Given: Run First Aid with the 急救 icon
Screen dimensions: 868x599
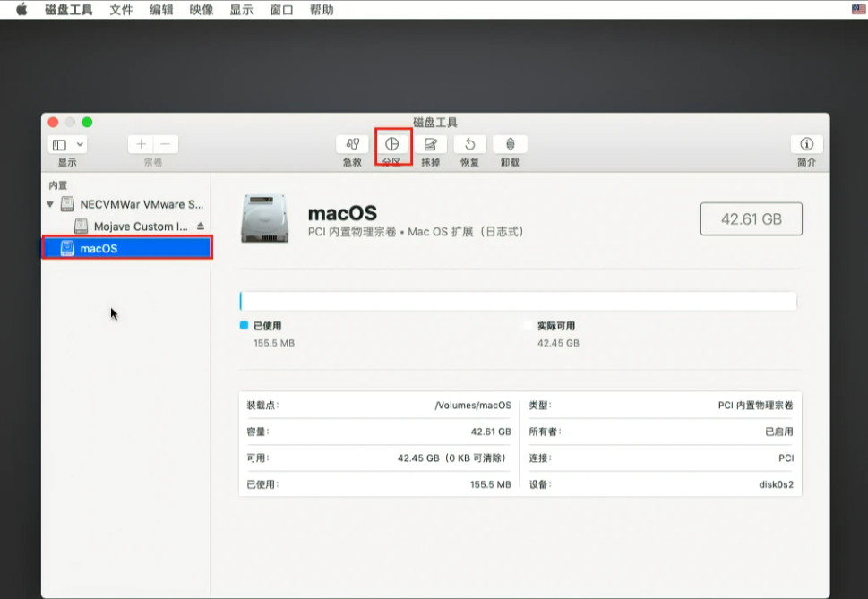Looking at the screenshot, I should [x=352, y=144].
